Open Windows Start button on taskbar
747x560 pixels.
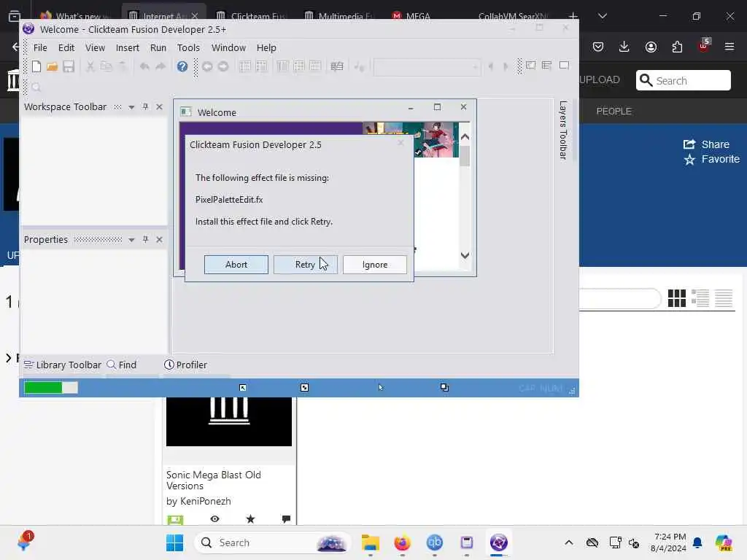point(175,542)
